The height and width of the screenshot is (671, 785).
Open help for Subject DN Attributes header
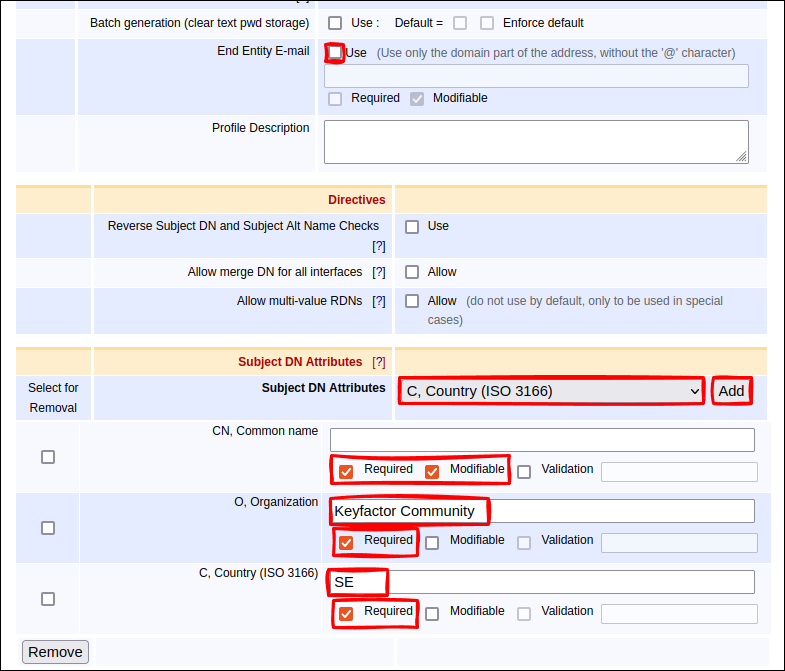point(379,362)
